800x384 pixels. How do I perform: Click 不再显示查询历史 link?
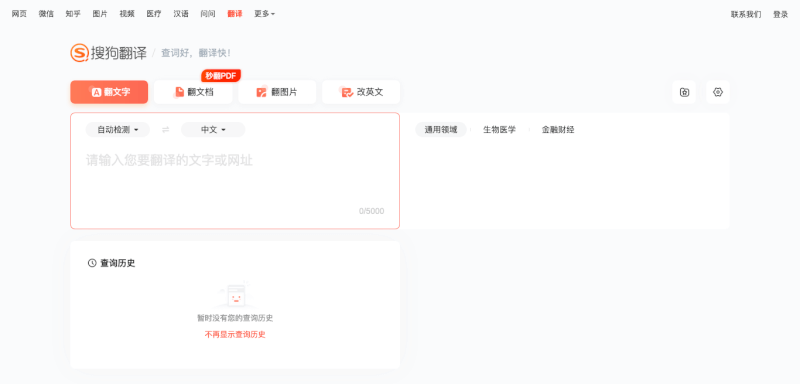tap(235, 335)
